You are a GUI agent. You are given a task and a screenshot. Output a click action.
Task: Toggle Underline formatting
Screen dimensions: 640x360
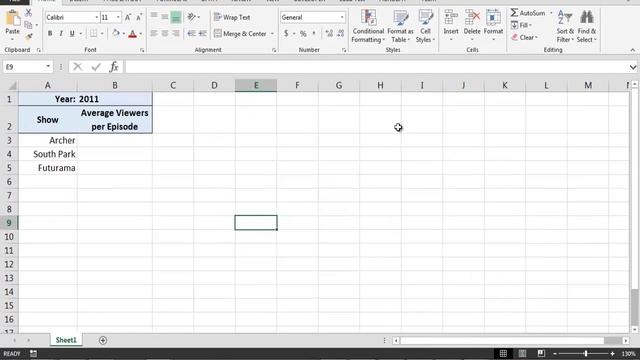(72, 33)
